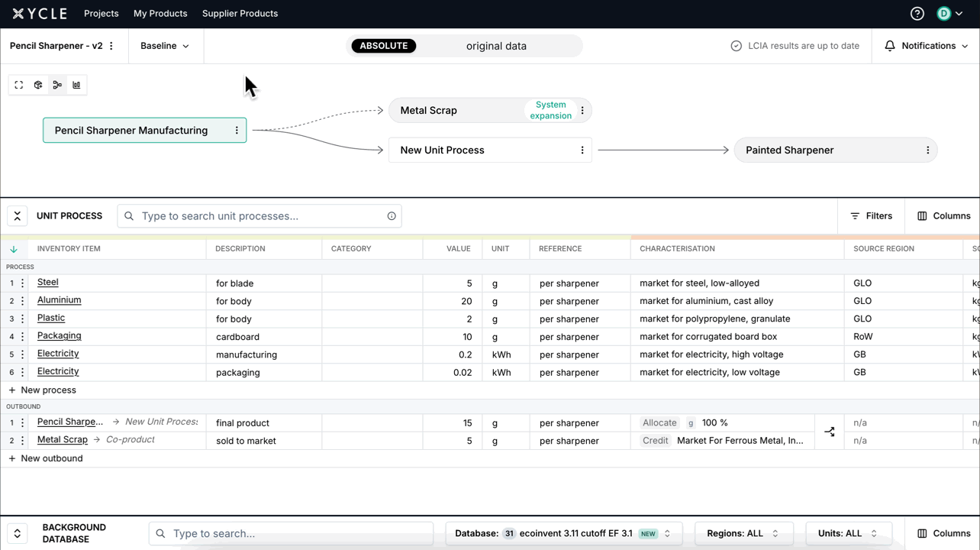Open Supplier Products navigation item

point(240,14)
